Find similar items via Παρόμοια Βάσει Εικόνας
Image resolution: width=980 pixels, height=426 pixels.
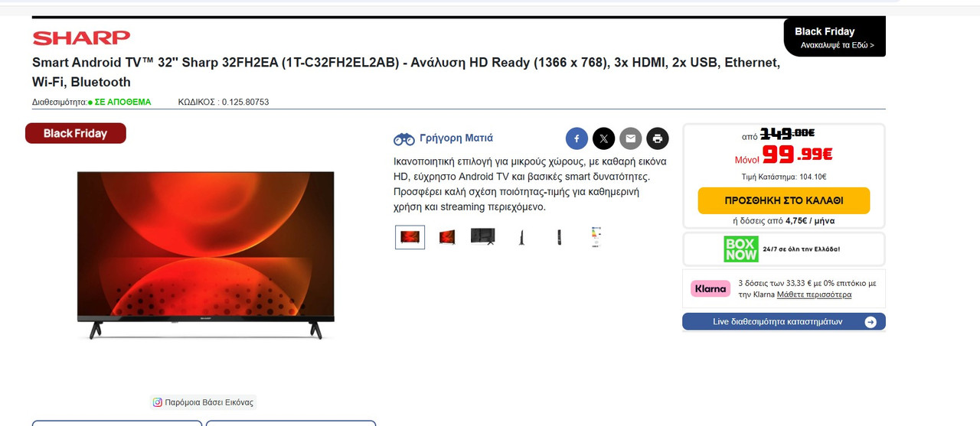click(x=203, y=402)
